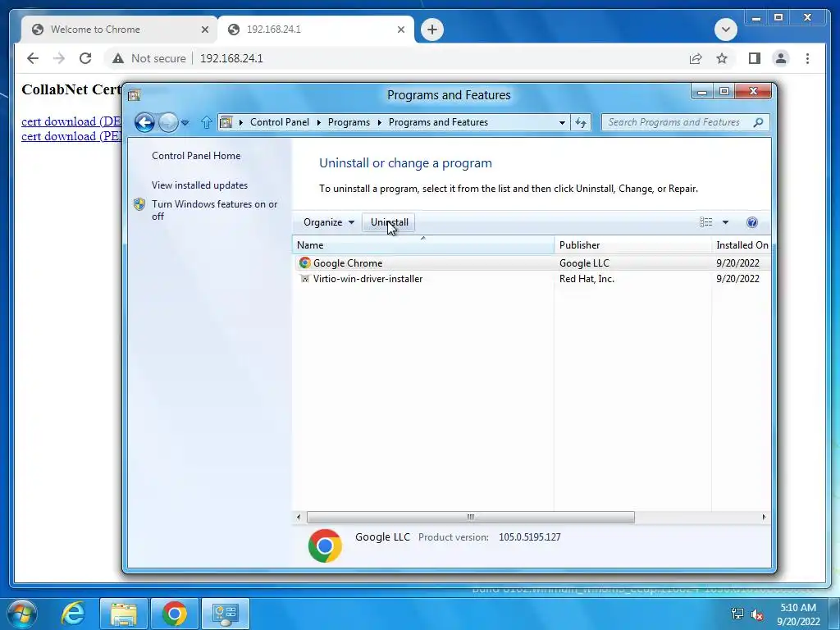Change your view icon in toolbar

pyautogui.click(x=706, y=222)
